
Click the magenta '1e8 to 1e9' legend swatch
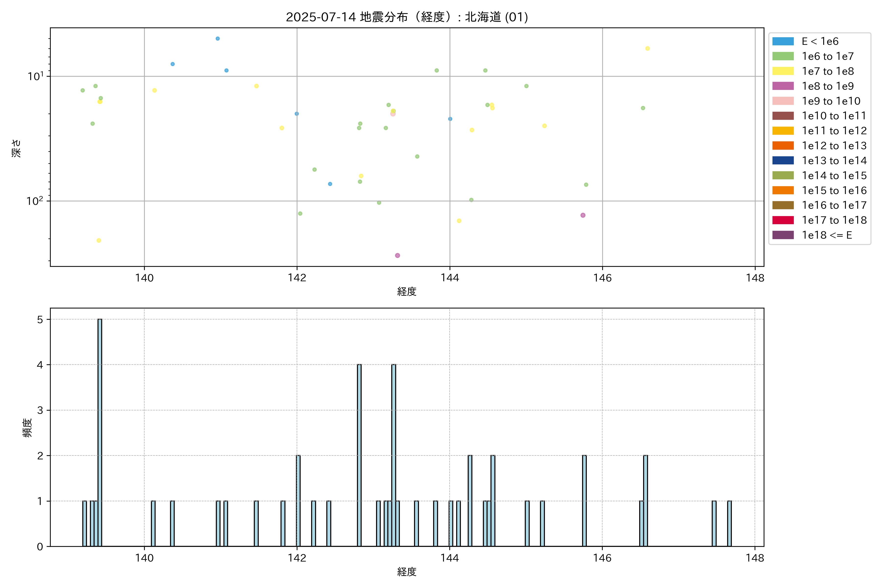pos(783,86)
